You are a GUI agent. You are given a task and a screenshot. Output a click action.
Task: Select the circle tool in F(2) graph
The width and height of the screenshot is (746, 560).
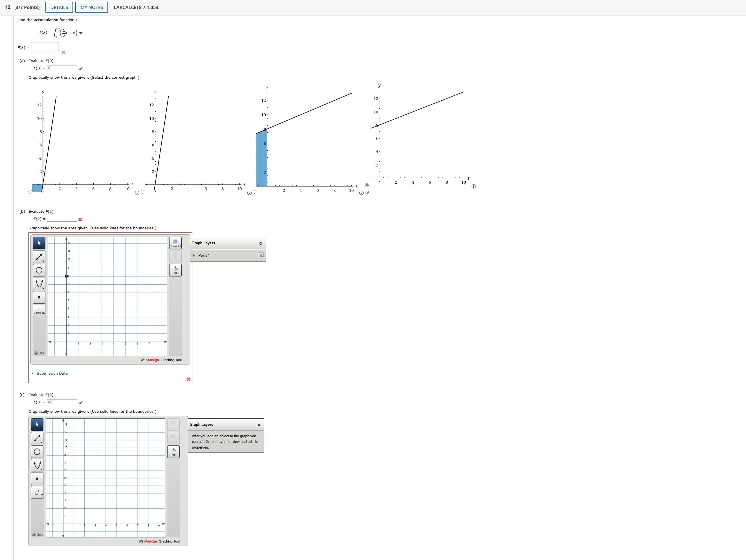tap(39, 270)
